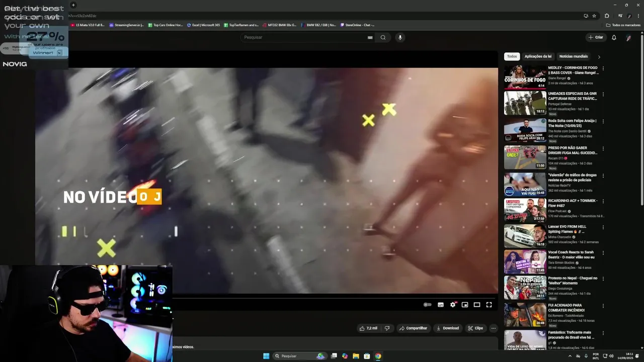Open the on-screen keyboard icon in the search box
The width and height of the screenshot is (644, 362).
[x=370, y=37]
